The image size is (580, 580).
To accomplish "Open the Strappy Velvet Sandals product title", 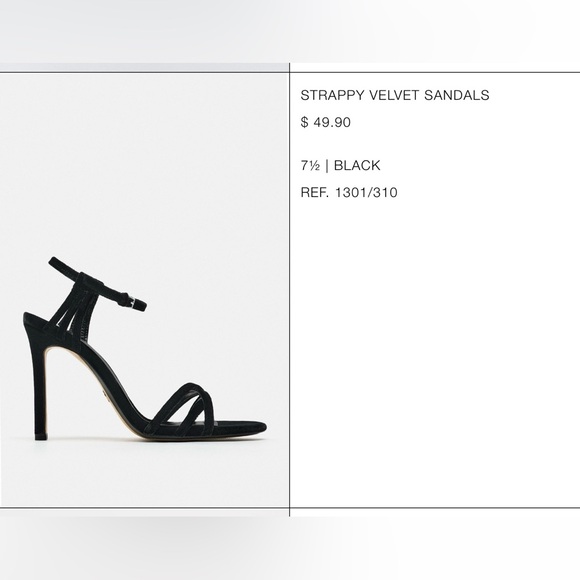I will [x=395, y=95].
